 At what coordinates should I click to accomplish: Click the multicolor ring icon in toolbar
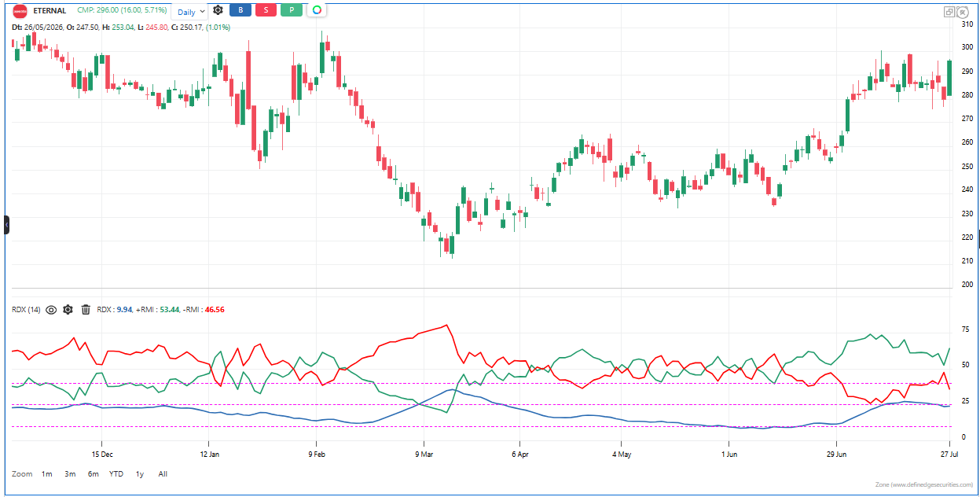point(317,10)
